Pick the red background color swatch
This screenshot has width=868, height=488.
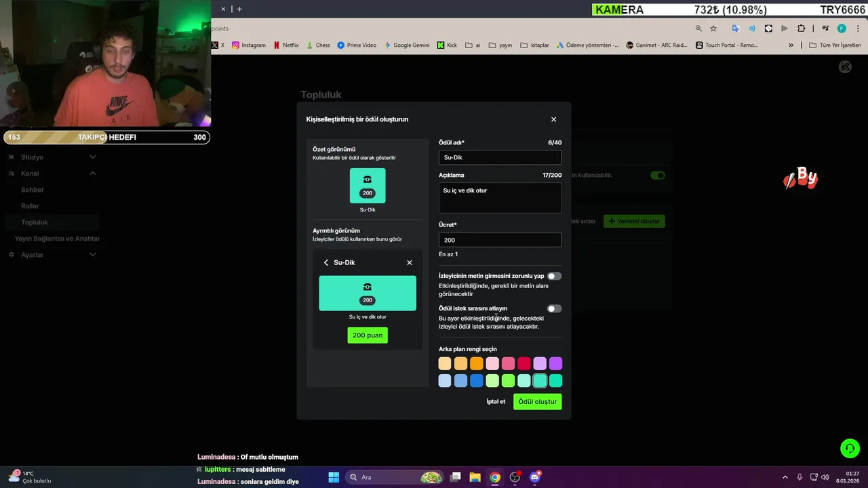(524, 364)
